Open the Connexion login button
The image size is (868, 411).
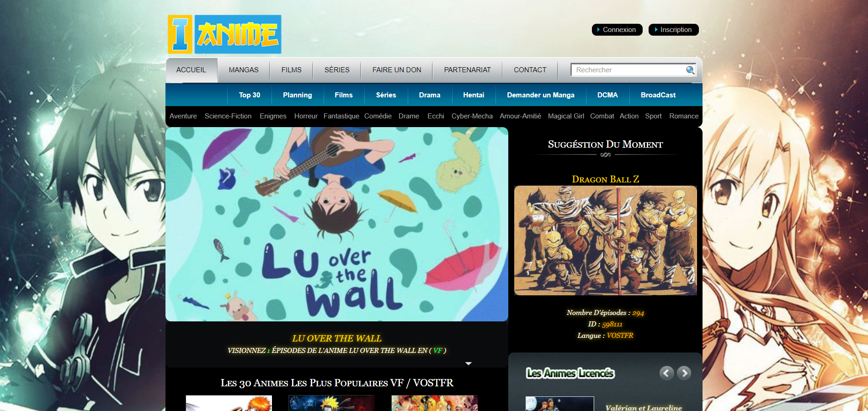coord(617,30)
